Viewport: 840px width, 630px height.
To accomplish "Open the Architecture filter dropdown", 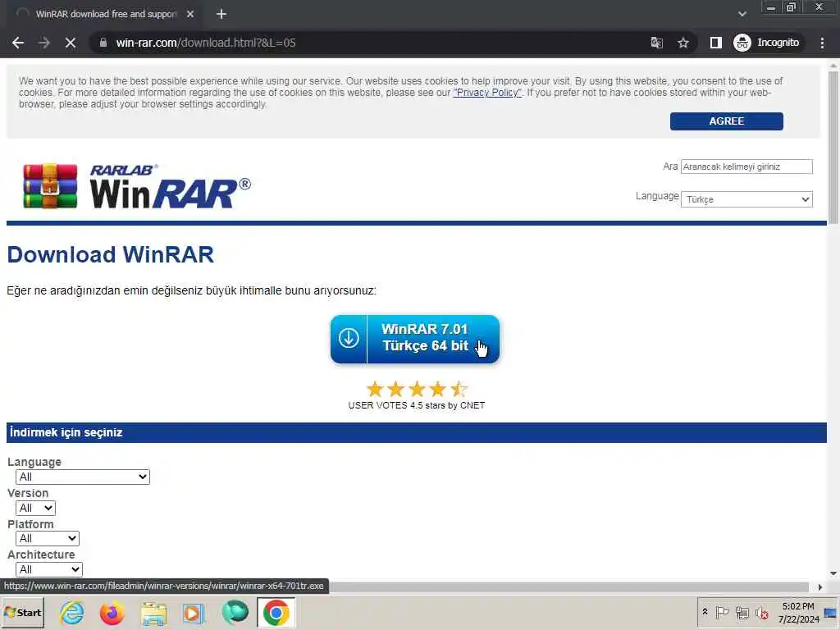I will (x=48, y=569).
